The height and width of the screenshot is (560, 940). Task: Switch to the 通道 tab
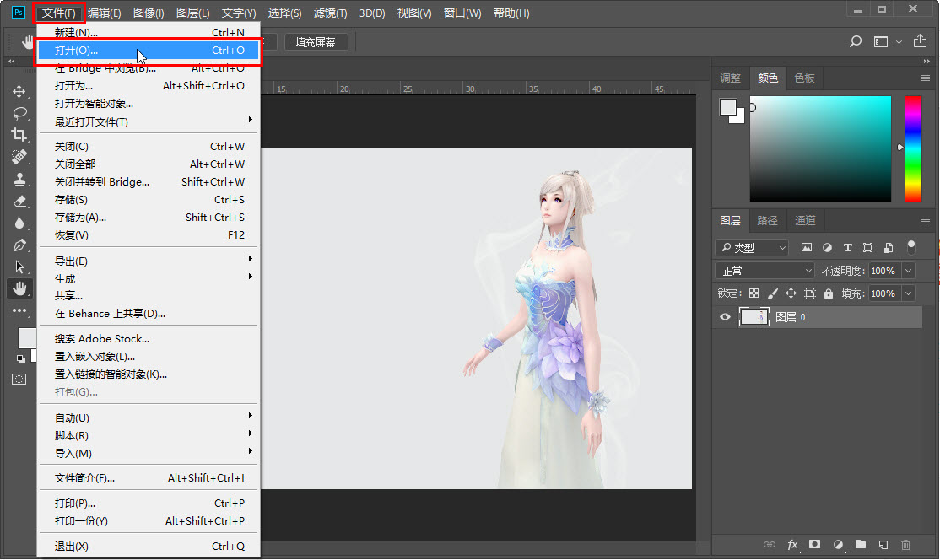[805, 220]
